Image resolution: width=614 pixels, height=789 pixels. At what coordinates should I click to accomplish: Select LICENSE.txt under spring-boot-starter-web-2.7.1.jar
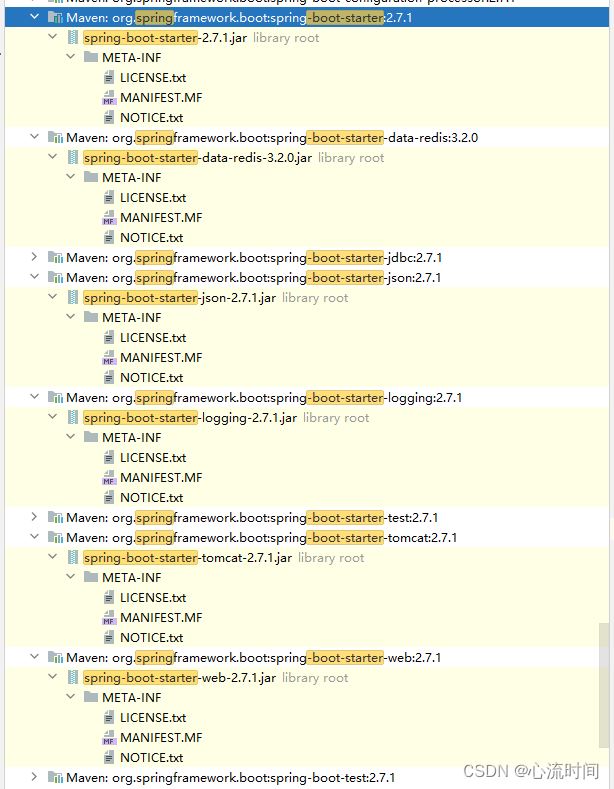pos(153,718)
